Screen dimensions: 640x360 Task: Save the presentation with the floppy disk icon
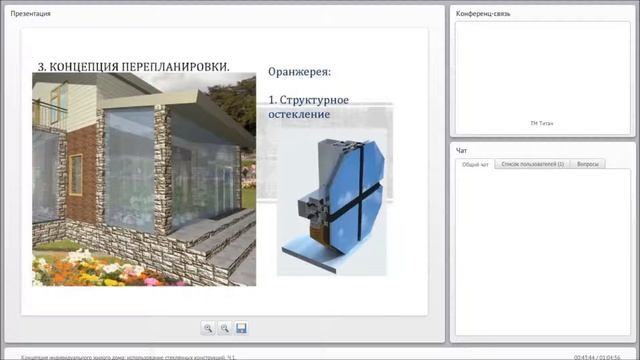click(241, 328)
